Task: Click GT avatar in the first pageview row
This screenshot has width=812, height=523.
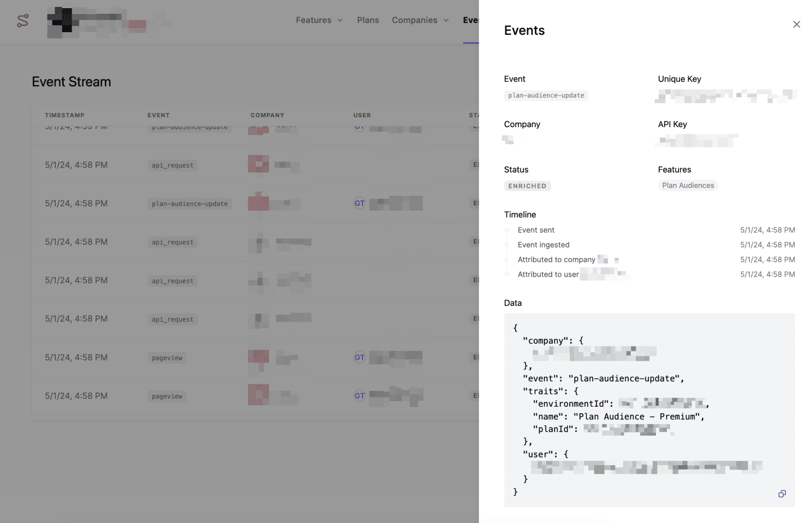Action: tap(360, 358)
